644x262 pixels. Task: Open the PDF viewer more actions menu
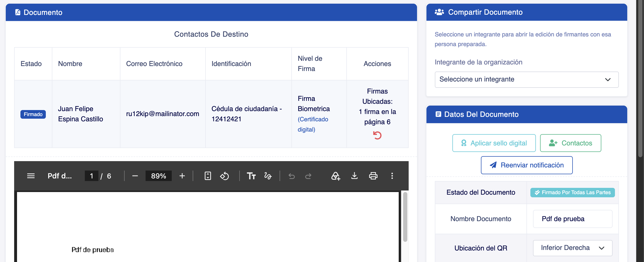(392, 176)
